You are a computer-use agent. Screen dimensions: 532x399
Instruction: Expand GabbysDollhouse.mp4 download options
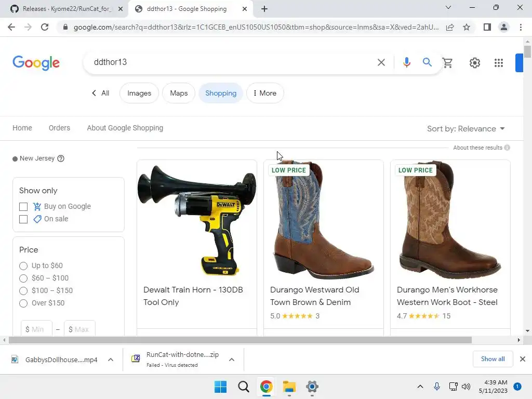tap(111, 360)
